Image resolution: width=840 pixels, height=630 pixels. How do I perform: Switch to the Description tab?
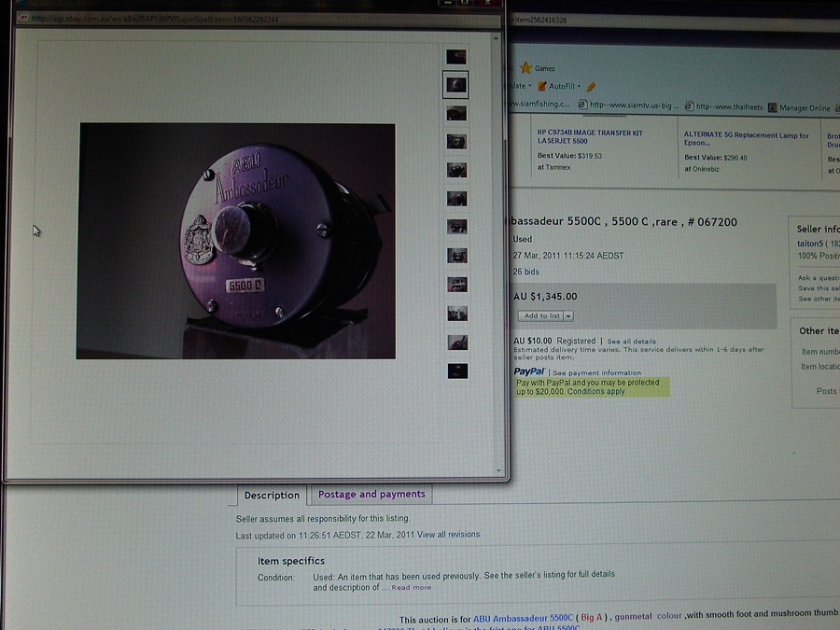coord(273,495)
